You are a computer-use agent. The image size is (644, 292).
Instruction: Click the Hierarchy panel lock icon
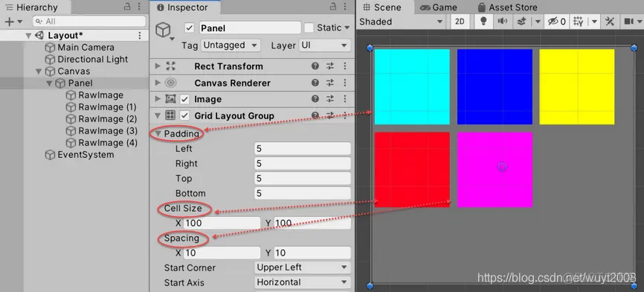(128, 7)
